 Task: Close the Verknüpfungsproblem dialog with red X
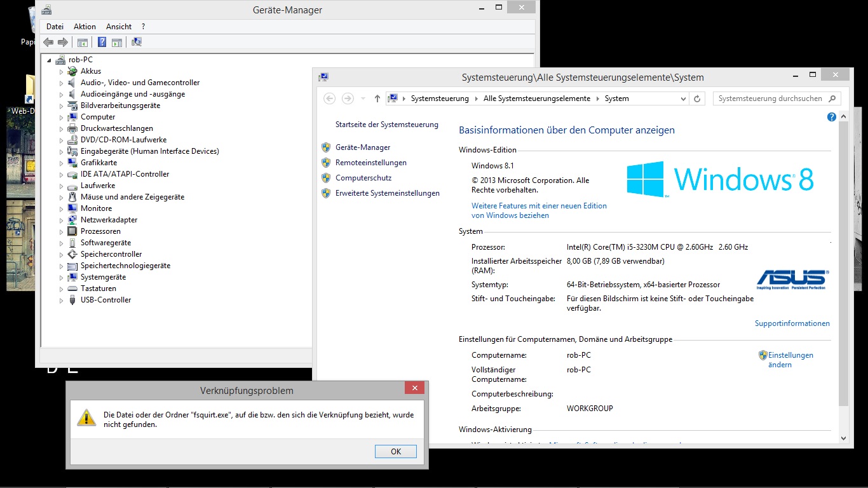click(x=414, y=388)
